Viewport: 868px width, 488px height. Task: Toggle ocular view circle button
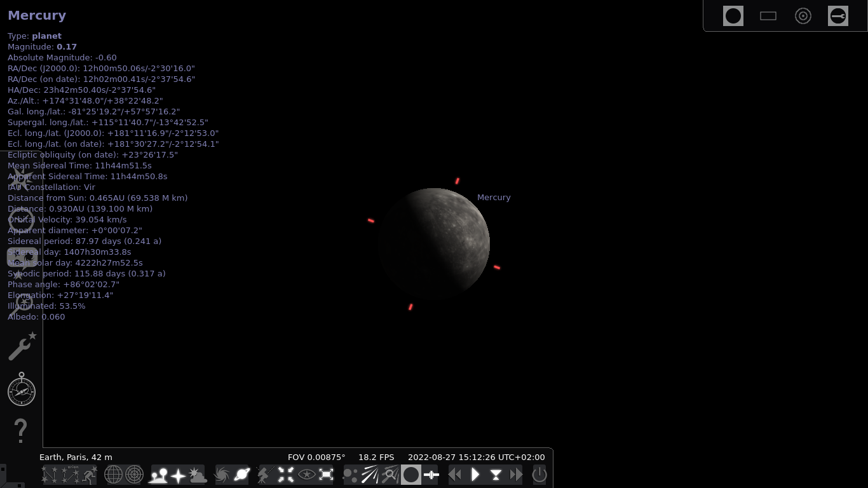click(733, 16)
